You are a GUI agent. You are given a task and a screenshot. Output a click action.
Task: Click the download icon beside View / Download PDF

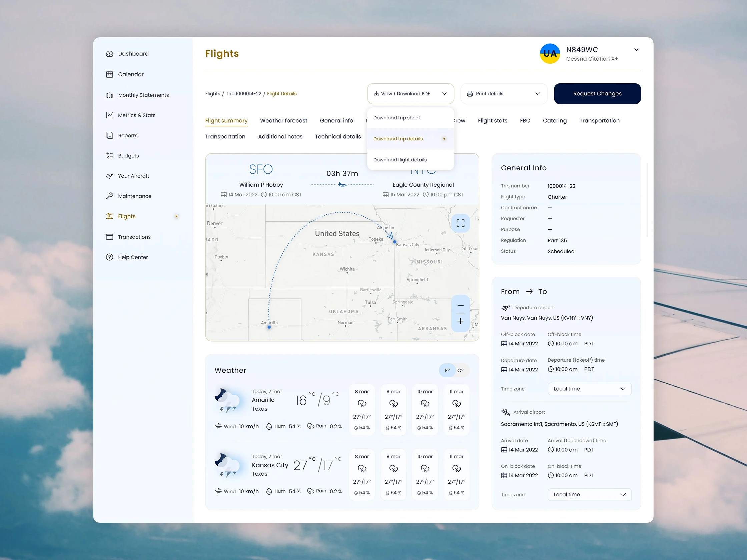(376, 94)
